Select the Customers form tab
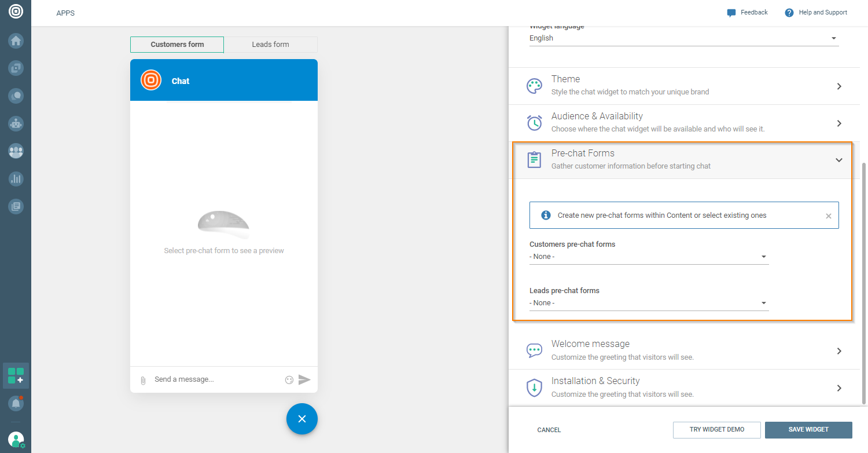868x453 pixels. click(177, 45)
